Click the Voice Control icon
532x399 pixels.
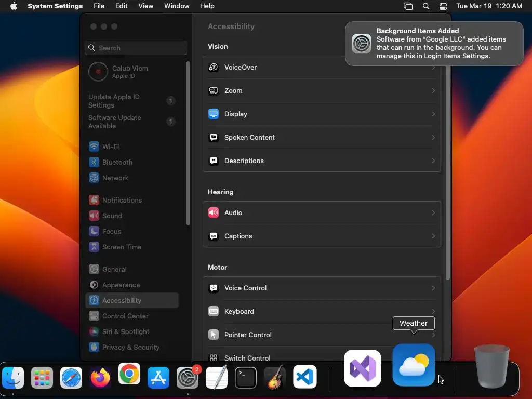[213, 288]
